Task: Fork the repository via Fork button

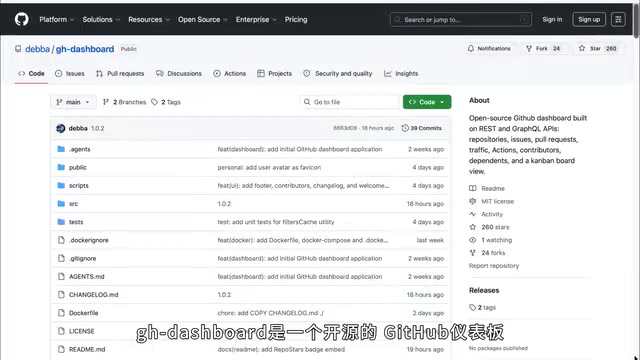Action: coord(543,49)
